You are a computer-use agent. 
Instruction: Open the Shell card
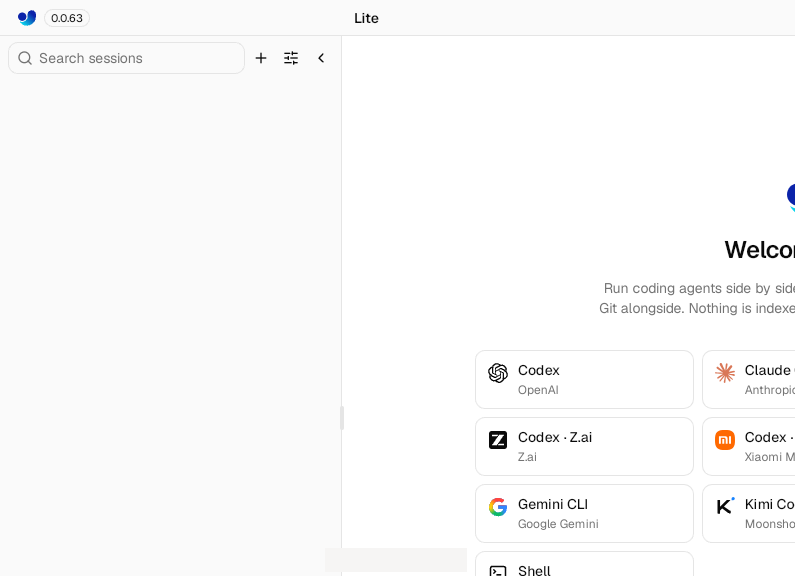(584, 564)
